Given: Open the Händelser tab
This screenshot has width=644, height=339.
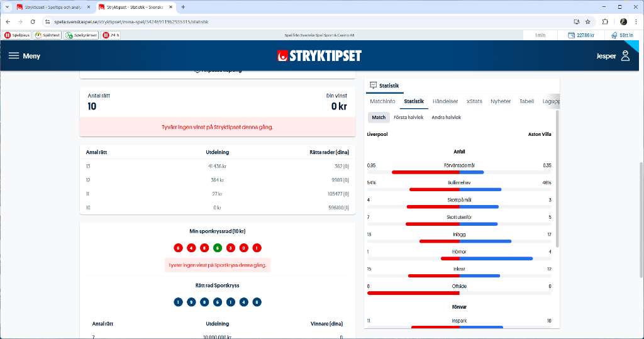Looking at the screenshot, I should pyautogui.click(x=445, y=101).
